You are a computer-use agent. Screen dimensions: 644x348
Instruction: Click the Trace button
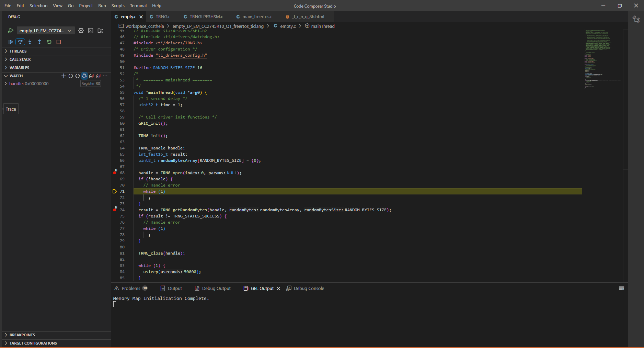pyautogui.click(x=11, y=109)
